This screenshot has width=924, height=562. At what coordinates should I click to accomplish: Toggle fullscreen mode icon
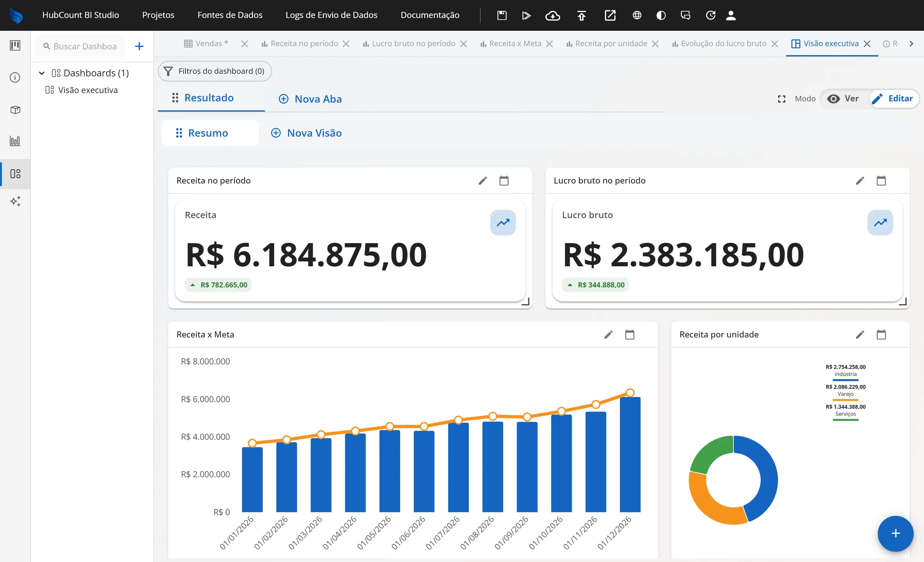coord(782,99)
